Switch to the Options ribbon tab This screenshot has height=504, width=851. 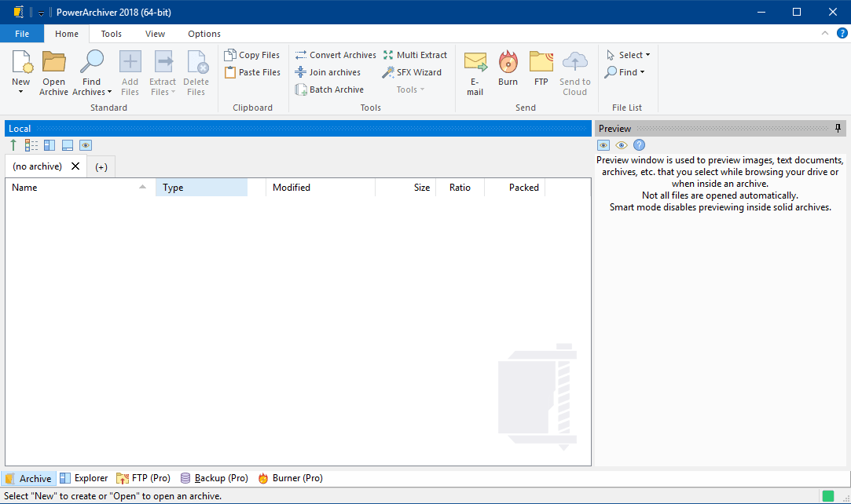tap(204, 34)
